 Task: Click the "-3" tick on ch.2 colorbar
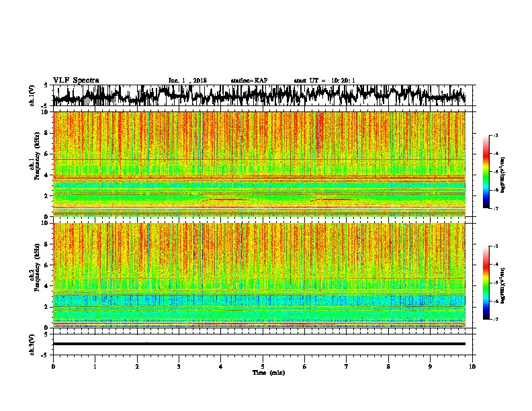click(495, 246)
